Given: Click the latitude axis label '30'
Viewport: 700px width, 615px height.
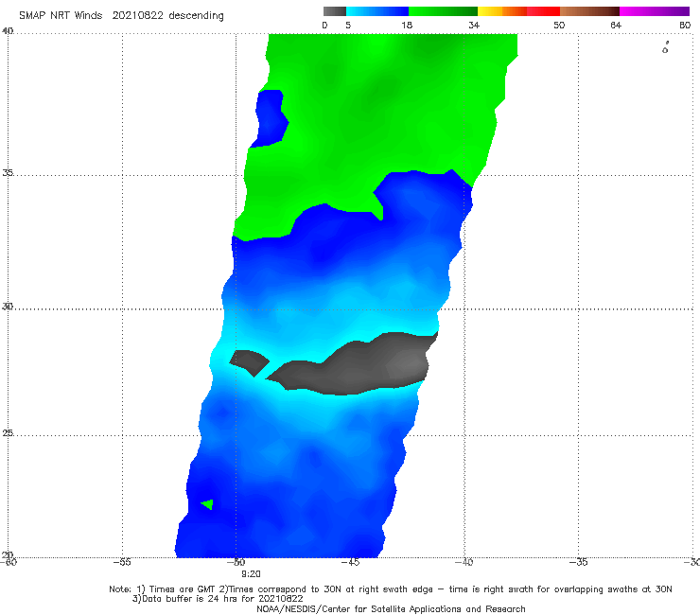Looking at the screenshot, I should (8, 307).
